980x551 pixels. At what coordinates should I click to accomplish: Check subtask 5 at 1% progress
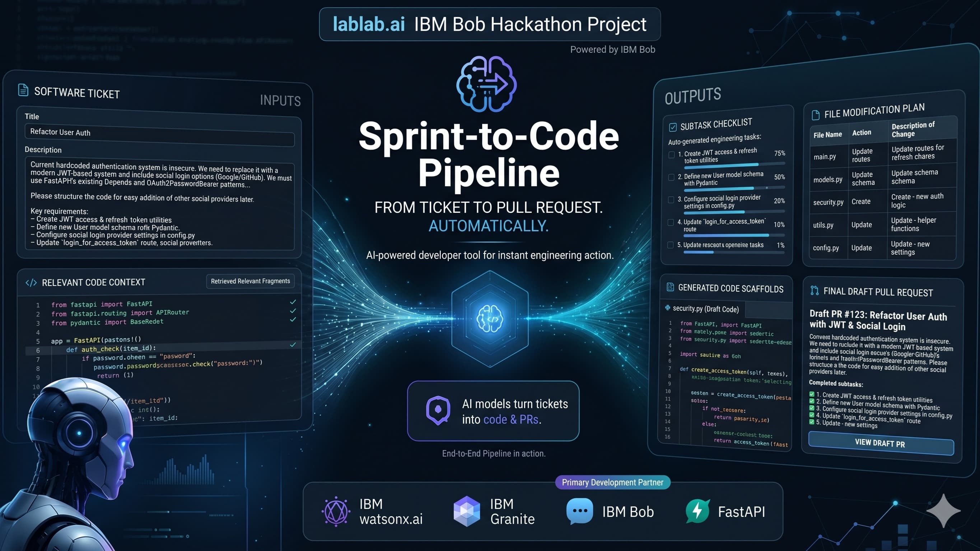pyautogui.click(x=670, y=245)
